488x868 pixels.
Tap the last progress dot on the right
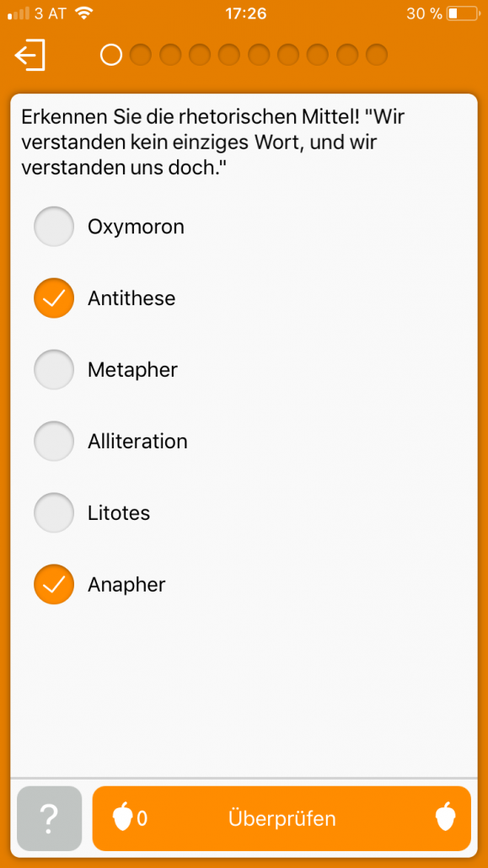(375, 55)
